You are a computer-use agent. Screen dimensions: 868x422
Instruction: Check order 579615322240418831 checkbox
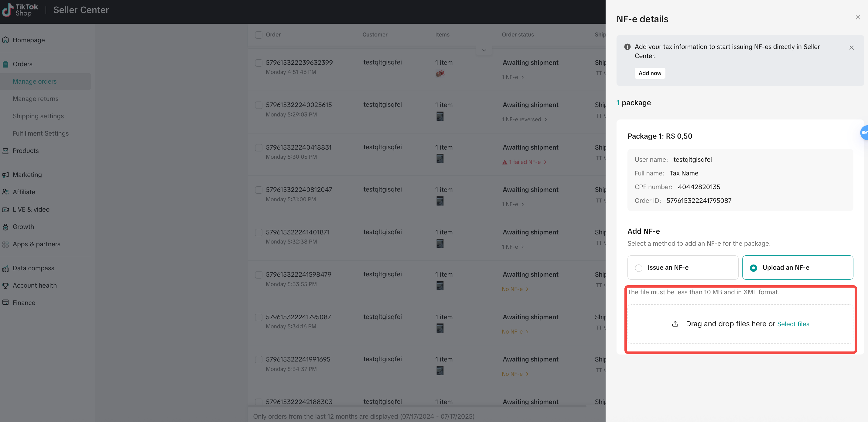pyautogui.click(x=258, y=148)
